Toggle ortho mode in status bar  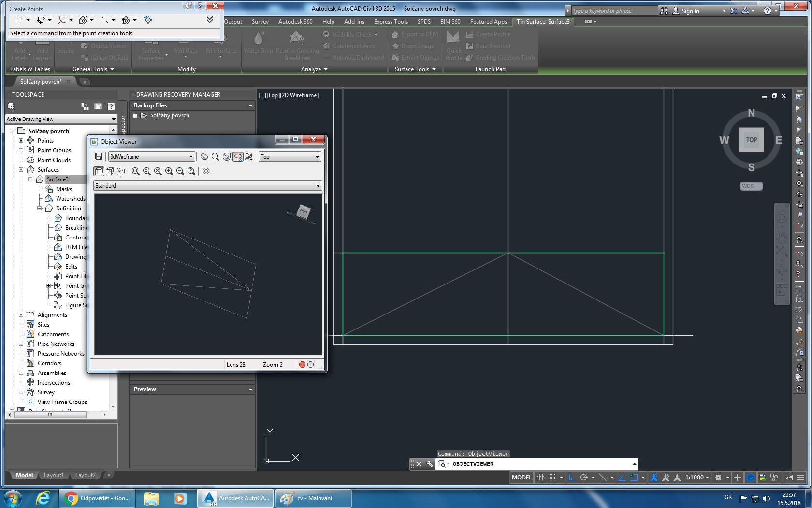(x=572, y=478)
